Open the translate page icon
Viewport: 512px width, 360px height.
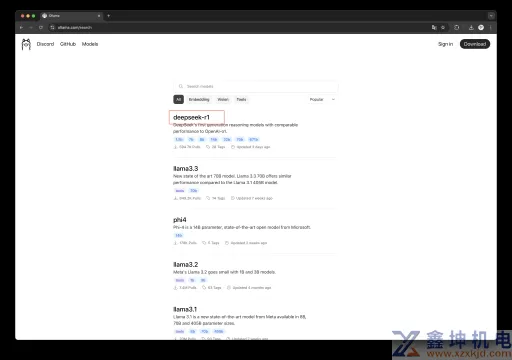click(x=434, y=27)
